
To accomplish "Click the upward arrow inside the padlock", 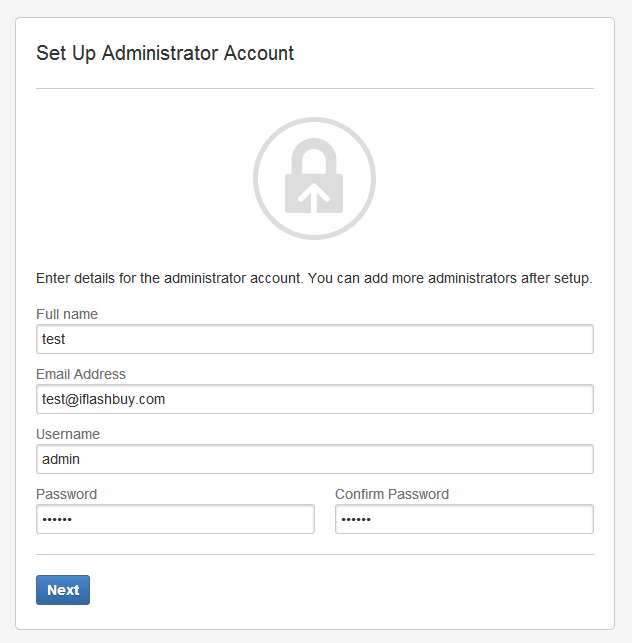I will [314, 196].
